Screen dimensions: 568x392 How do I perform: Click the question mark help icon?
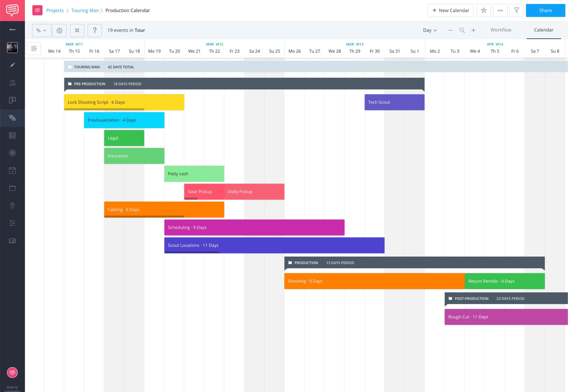pyautogui.click(x=94, y=30)
